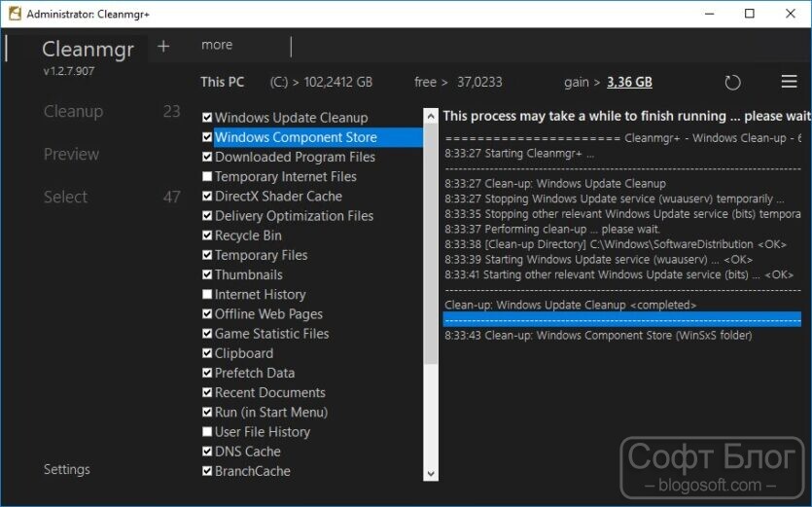812x507 pixels.
Task: Toggle Thumbnails checkbox
Action: coord(207,274)
